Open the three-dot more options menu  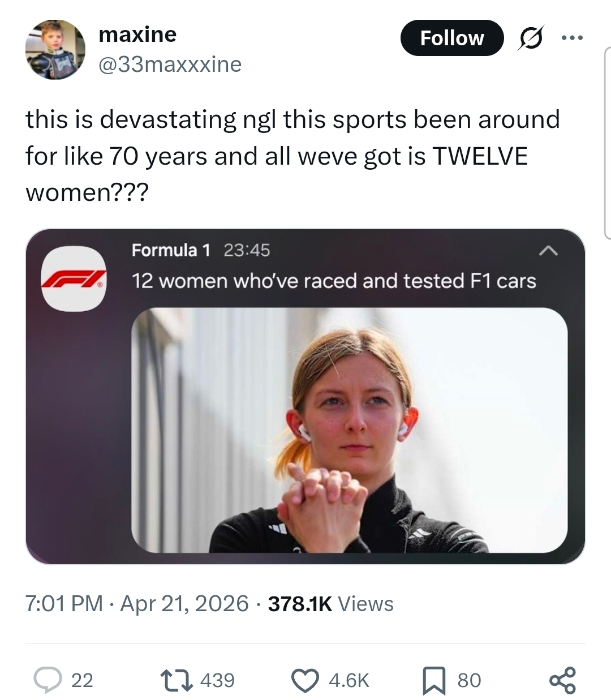pyautogui.click(x=572, y=38)
